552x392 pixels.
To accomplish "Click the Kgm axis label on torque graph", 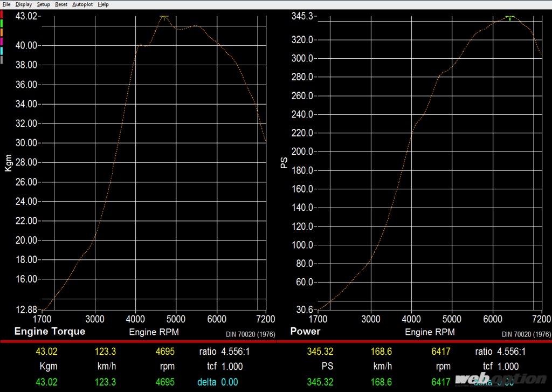I will pos(8,162).
